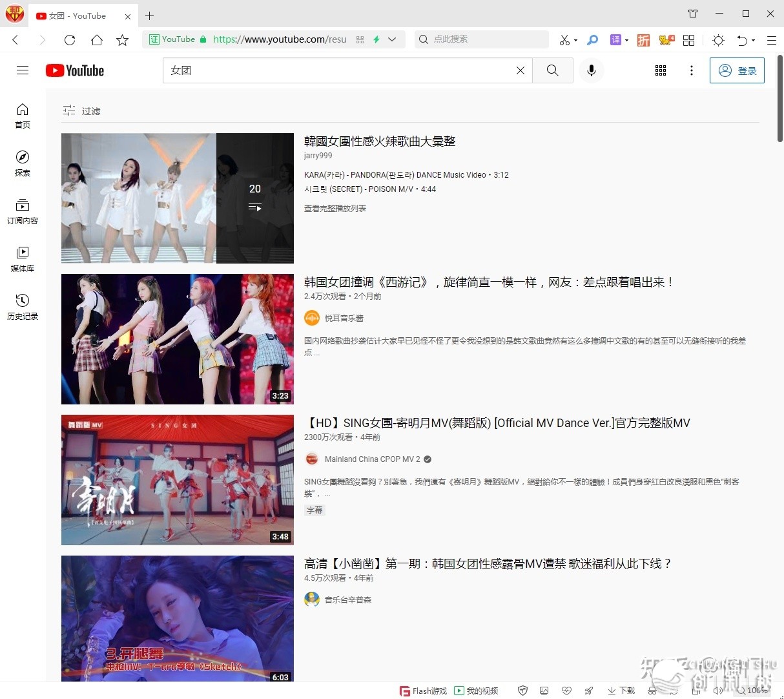The height and width of the screenshot is (699, 784).
Task: Expand the scissors tool dropdown arrow
Action: click(x=575, y=41)
